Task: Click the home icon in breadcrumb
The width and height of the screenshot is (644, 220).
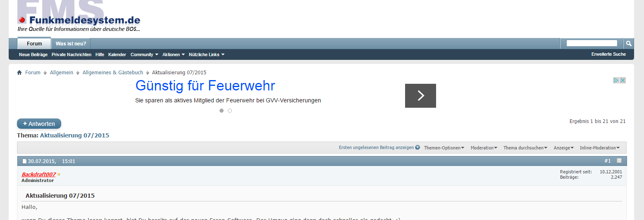Action: click(x=19, y=73)
